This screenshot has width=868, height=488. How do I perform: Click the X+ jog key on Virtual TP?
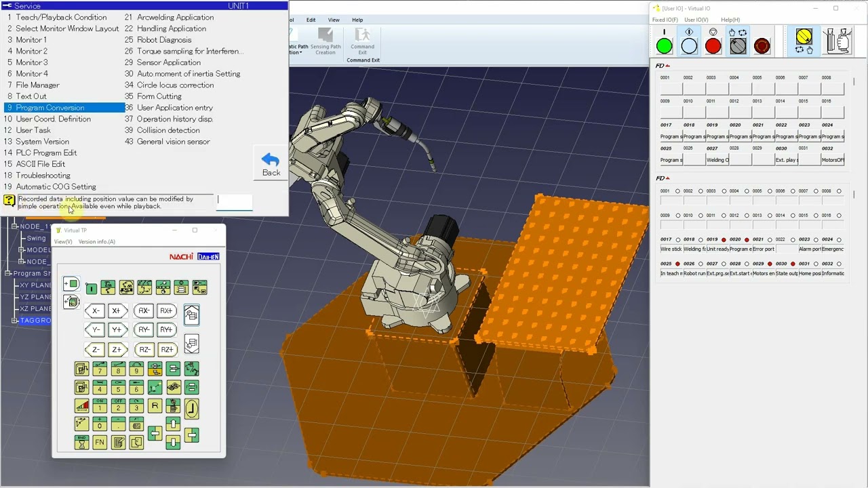117,311
